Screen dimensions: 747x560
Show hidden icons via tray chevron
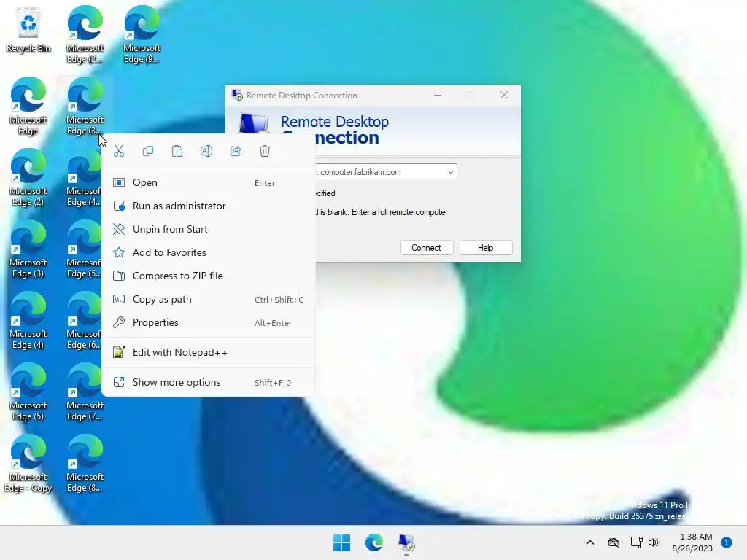589,542
